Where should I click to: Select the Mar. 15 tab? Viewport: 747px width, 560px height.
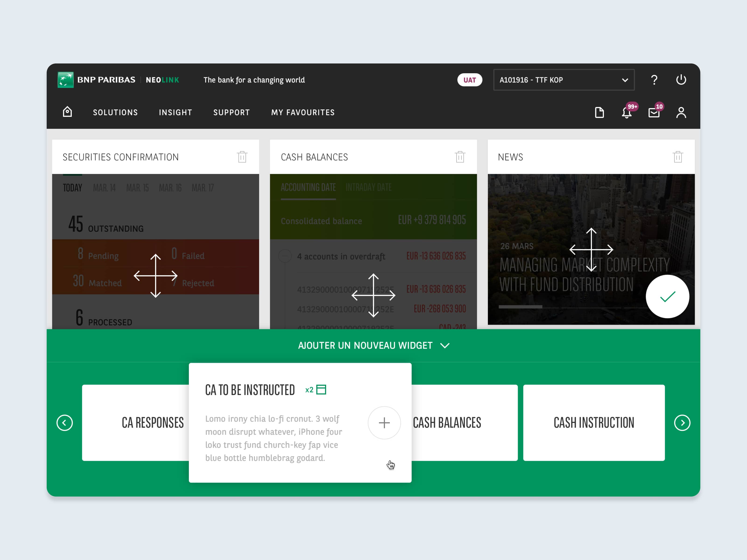pos(137,188)
